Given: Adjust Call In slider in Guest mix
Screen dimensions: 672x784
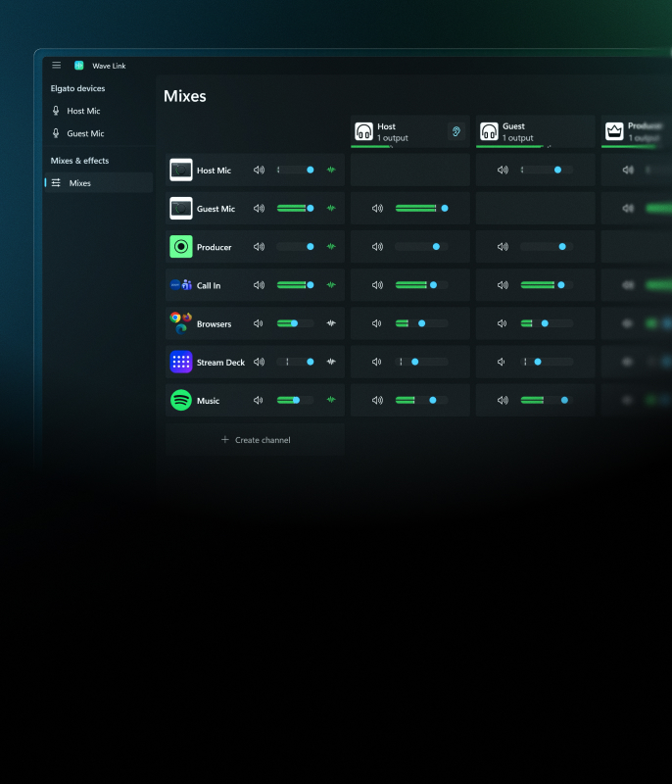Looking at the screenshot, I should tap(547, 285).
